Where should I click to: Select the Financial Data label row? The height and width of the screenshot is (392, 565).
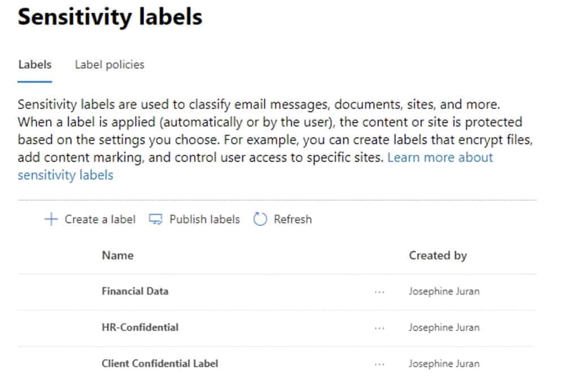tap(277, 292)
